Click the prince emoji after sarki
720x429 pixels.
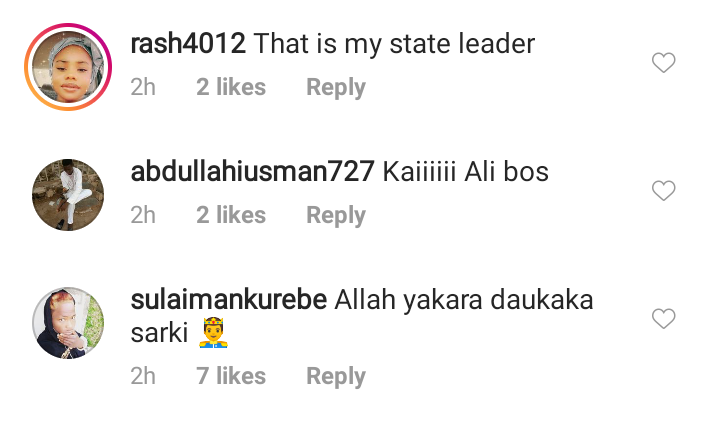click(x=214, y=333)
